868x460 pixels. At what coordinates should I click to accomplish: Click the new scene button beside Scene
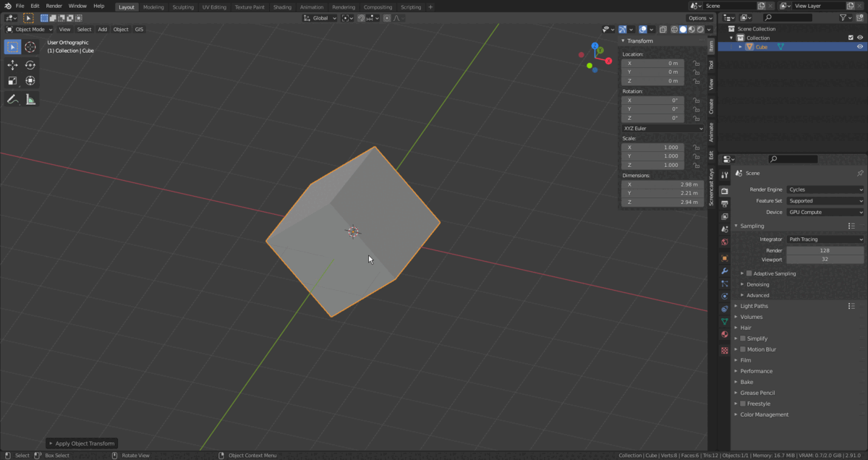[761, 6]
